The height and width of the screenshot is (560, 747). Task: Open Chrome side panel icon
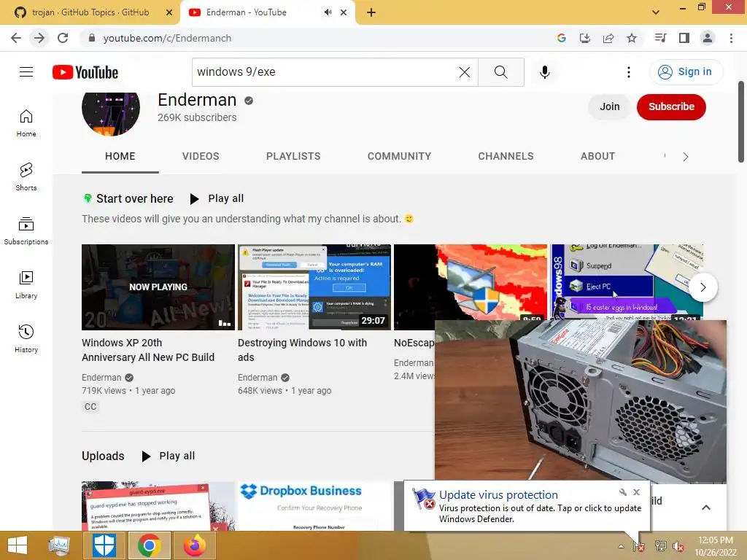(x=684, y=38)
